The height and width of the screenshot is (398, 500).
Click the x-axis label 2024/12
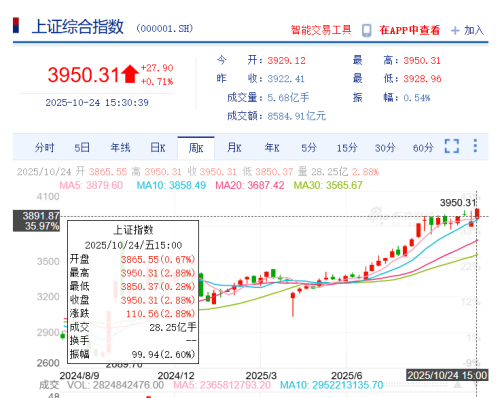pyautogui.click(x=176, y=376)
